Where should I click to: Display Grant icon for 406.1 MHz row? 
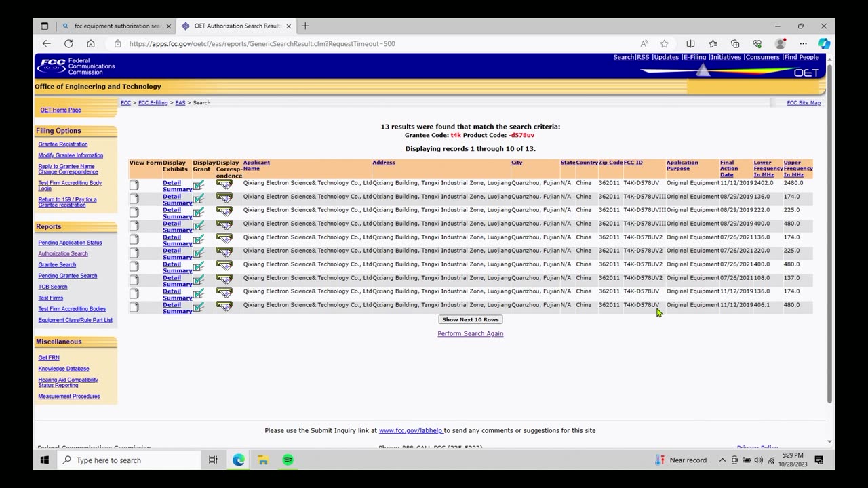(198, 307)
